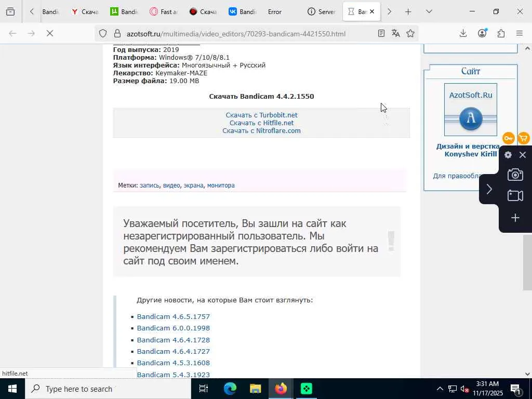Toggle reader view icon in address bar
The image size is (532, 399).
pos(381,33)
